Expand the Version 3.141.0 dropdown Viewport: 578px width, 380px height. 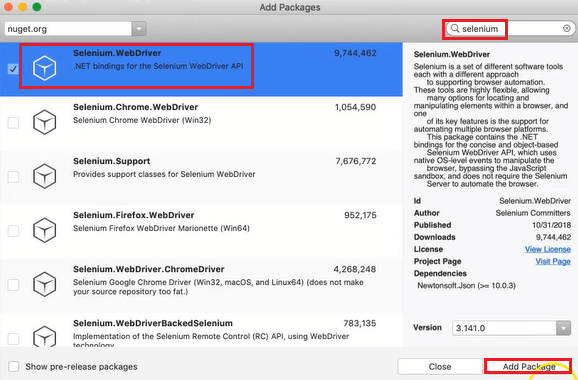click(x=563, y=328)
